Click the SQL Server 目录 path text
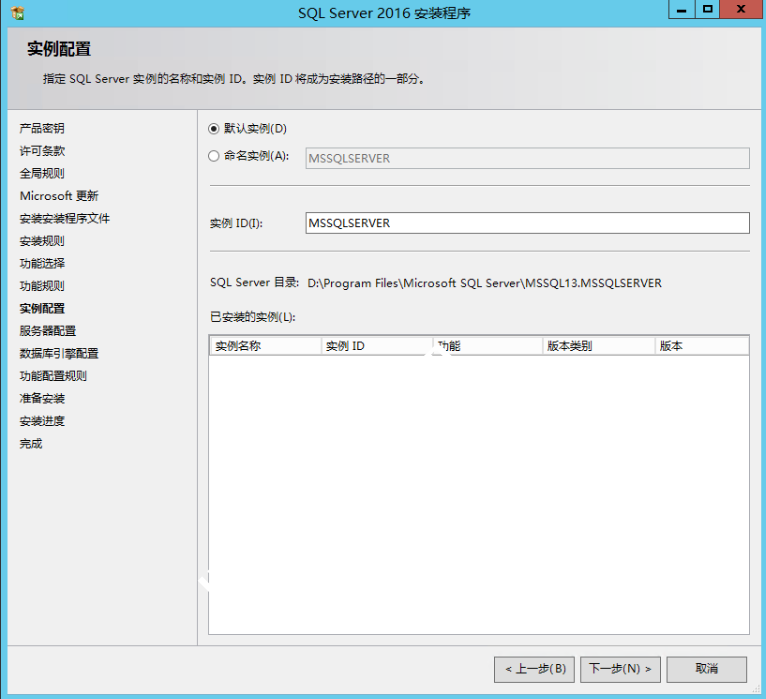The width and height of the screenshot is (766, 699). [484, 283]
